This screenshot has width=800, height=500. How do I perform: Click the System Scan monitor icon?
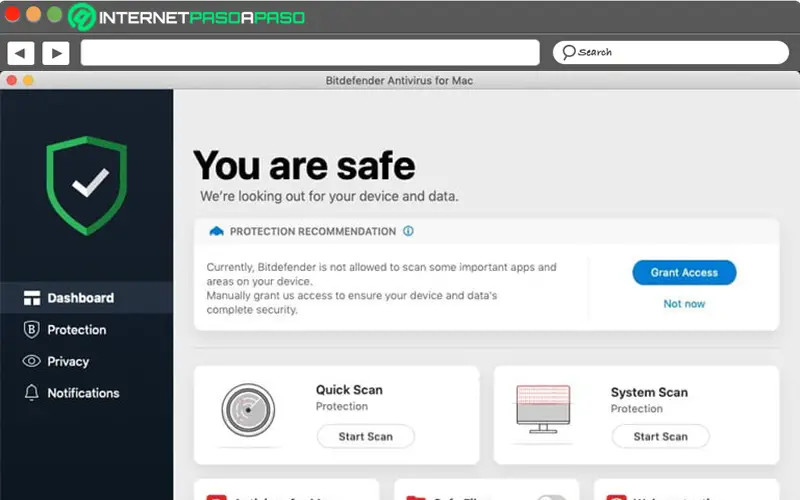coord(542,412)
